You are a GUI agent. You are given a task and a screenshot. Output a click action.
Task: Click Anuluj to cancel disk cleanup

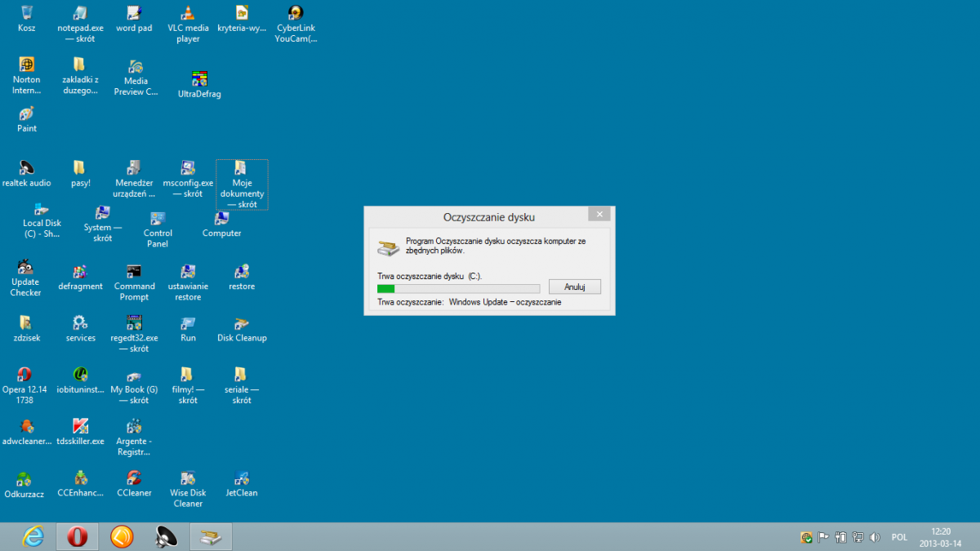tap(575, 287)
